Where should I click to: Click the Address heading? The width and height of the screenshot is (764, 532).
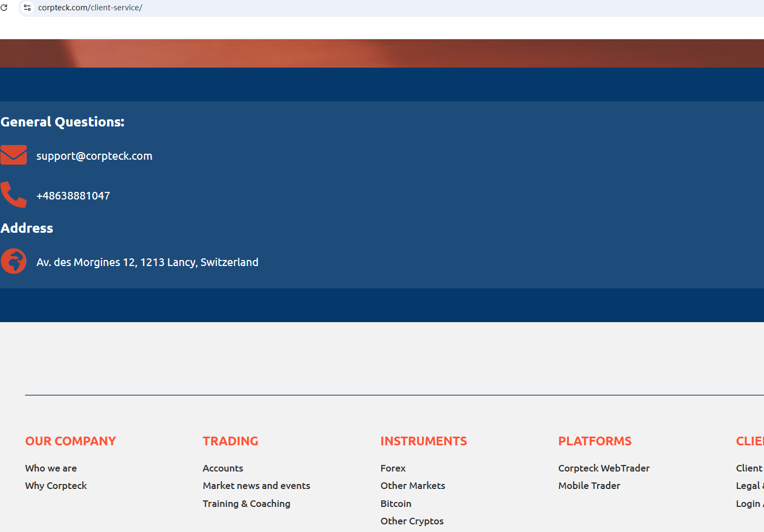[x=27, y=228]
